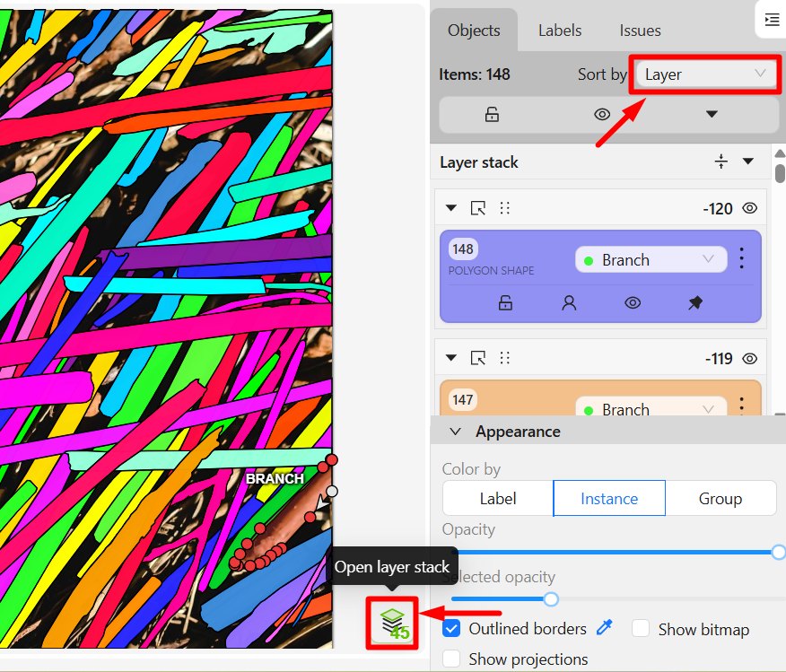Pin object 148
The height and width of the screenshot is (672, 786).
coord(695,302)
